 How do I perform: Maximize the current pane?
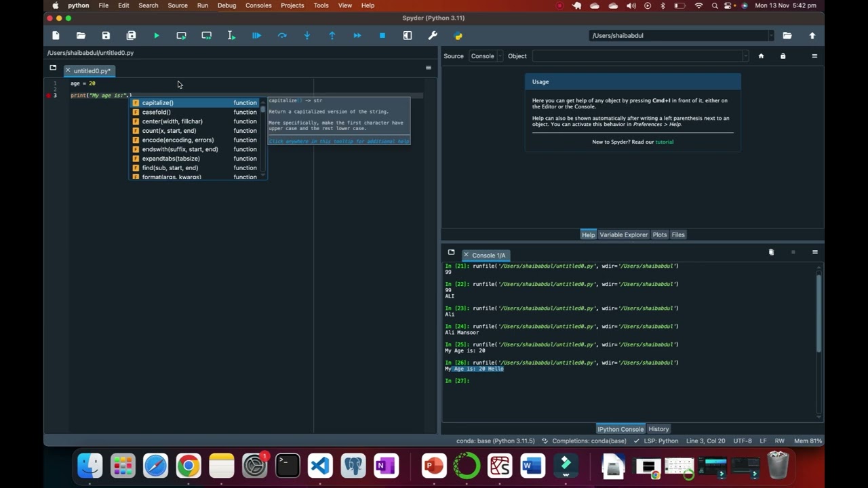coord(407,35)
